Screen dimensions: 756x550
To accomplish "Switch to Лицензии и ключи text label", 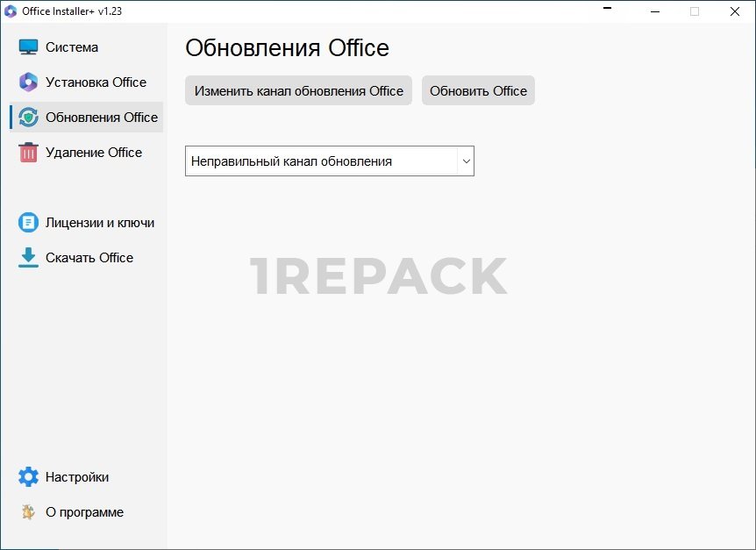I will coord(100,223).
